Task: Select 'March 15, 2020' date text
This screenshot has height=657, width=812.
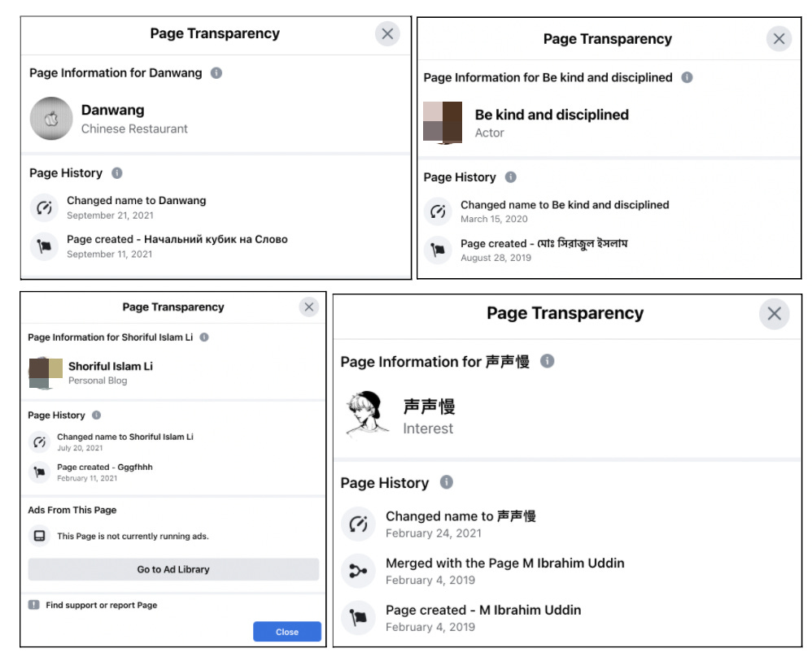Action: point(495,219)
